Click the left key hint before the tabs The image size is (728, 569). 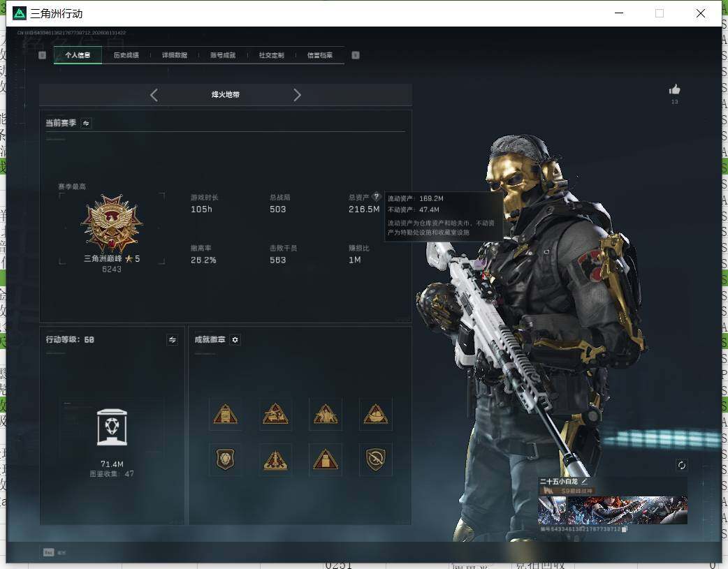coord(42,55)
